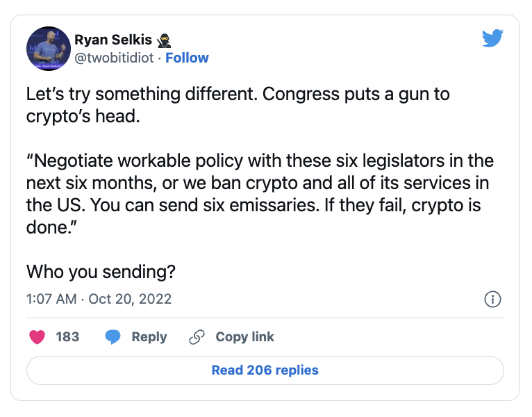Open the Twitter info circle icon
532x417 pixels.
[x=492, y=300]
